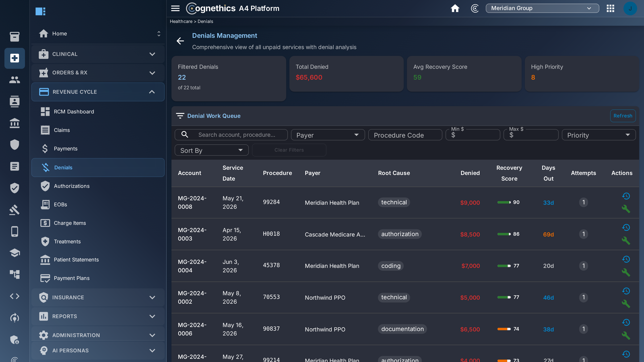Open the people group icon in left rail
Screen dimensions: 644x362
14,80
